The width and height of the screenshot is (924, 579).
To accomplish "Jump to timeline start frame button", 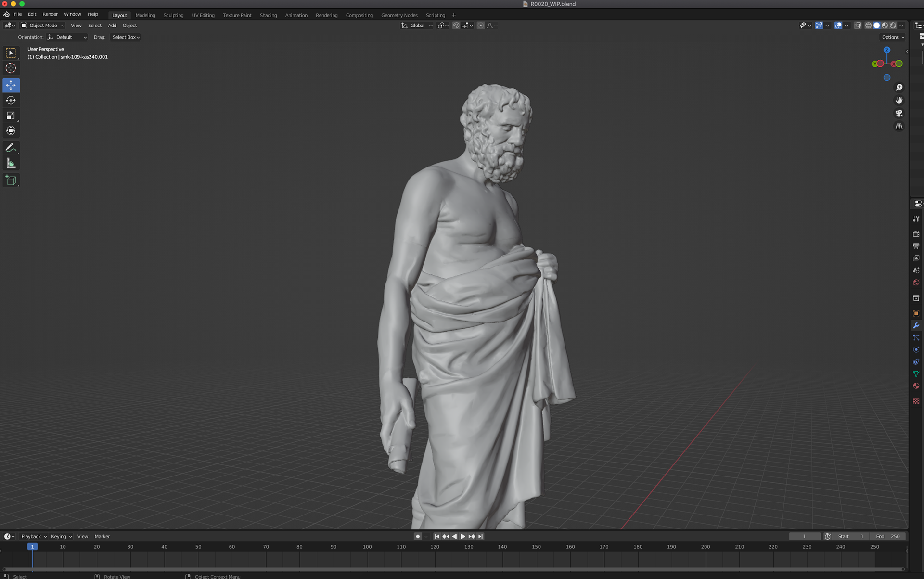I will tap(436, 536).
